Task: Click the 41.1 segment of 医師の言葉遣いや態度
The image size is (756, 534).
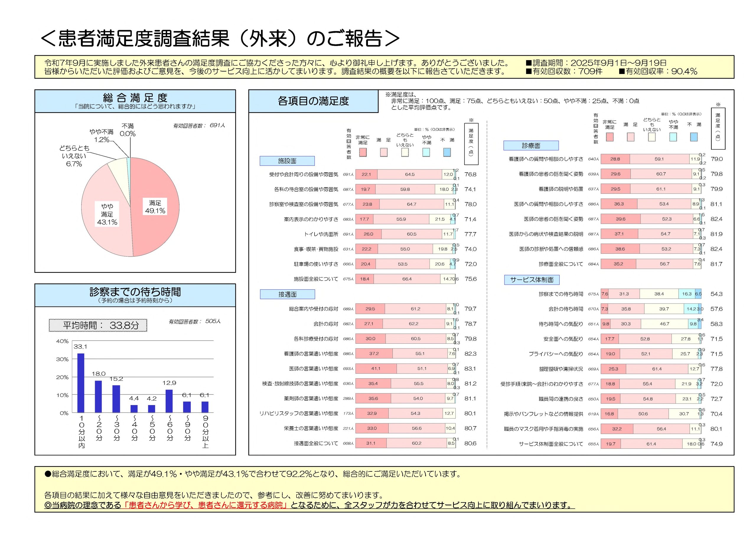Action: tap(376, 368)
